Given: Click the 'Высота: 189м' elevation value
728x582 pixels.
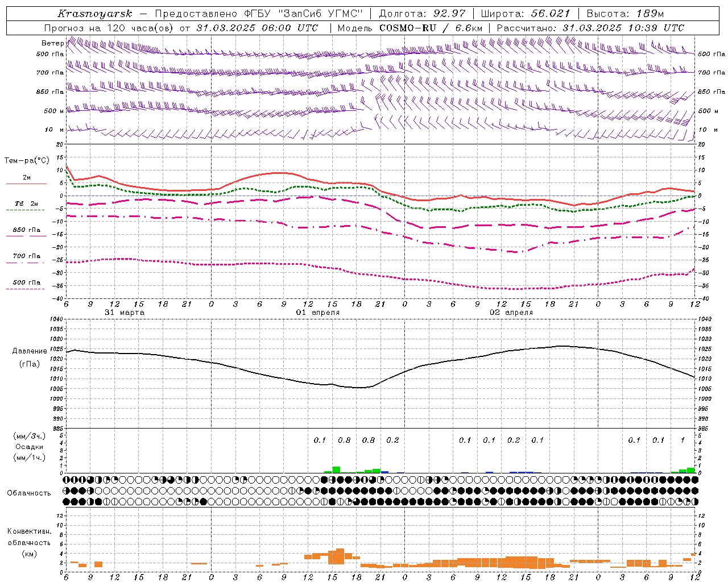Looking at the screenshot, I should [625, 14].
